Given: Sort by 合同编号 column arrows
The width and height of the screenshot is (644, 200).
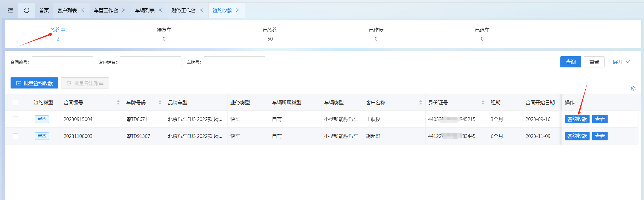Looking at the screenshot, I should coord(118,103).
